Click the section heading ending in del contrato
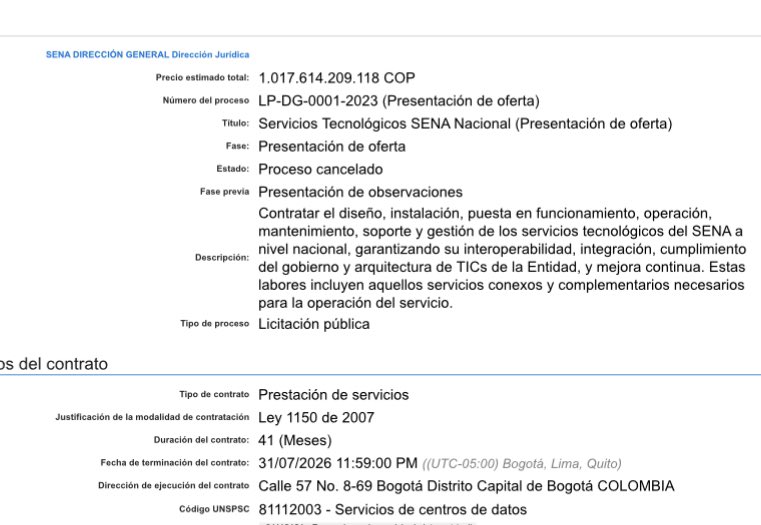761x525 pixels. click(54, 364)
